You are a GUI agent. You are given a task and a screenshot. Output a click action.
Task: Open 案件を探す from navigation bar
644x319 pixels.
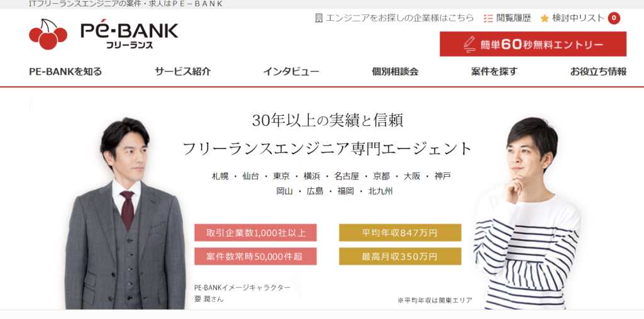(x=494, y=72)
